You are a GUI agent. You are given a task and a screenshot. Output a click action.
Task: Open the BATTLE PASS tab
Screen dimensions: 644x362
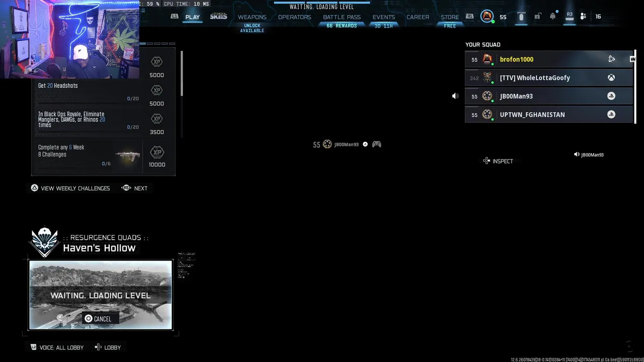click(342, 17)
